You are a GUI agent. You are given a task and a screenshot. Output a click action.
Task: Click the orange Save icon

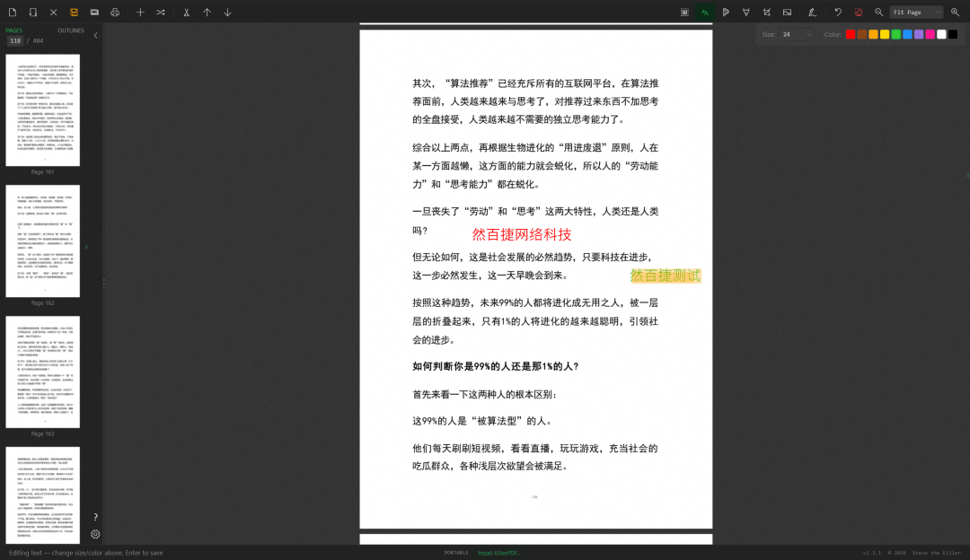74,13
